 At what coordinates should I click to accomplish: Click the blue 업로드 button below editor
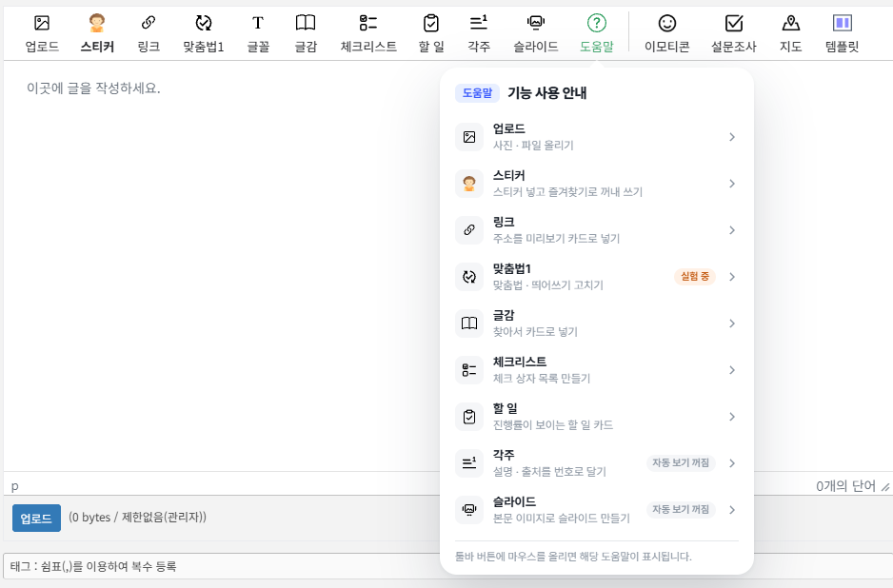click(x=36, y=518)
